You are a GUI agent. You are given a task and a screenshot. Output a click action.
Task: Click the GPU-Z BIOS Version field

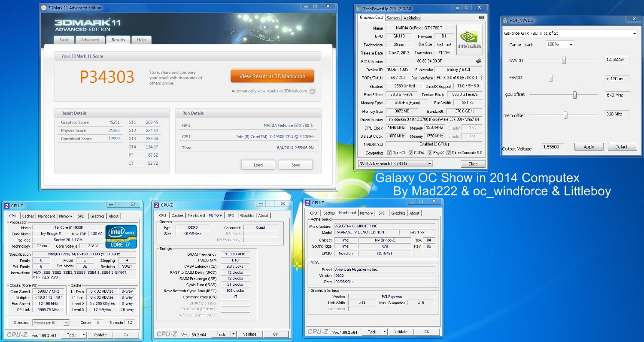point(429,61)
